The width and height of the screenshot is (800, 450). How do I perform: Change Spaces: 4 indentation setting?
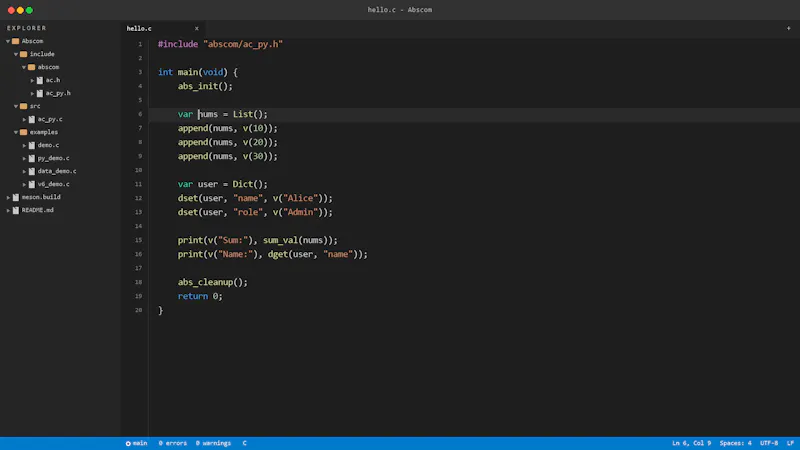735,443
